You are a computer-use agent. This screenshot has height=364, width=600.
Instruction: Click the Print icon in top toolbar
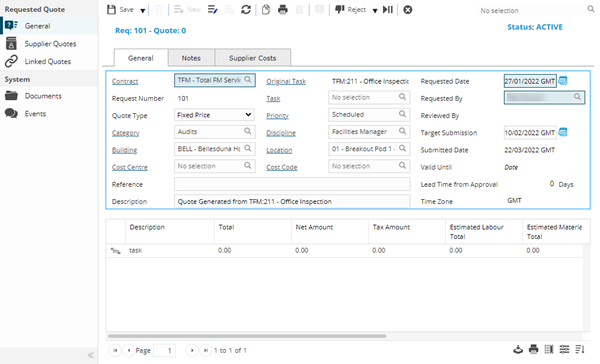pos(283,10)
